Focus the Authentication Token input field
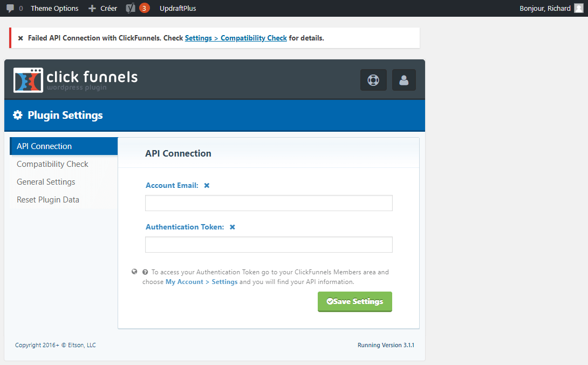Viewport: 588px width, 365px height. click(x=269, y=245)
